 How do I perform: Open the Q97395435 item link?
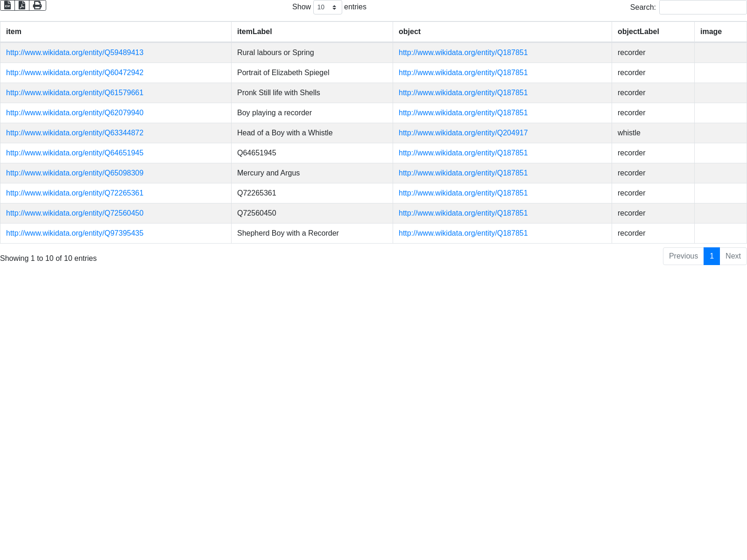pyautogui.click(x=75, y=233)
